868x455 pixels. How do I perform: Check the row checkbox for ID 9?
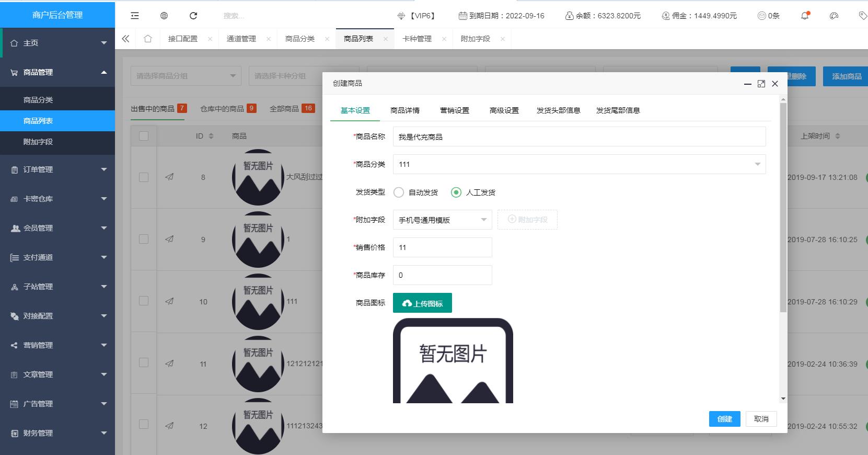144,239
